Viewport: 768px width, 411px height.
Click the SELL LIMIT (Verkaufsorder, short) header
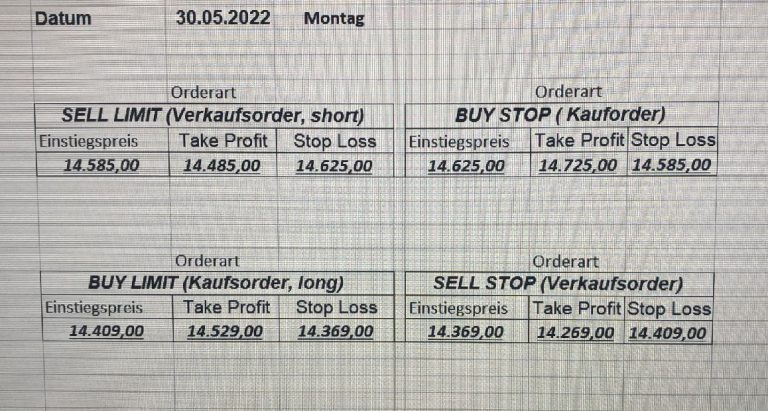coord(212,114)
